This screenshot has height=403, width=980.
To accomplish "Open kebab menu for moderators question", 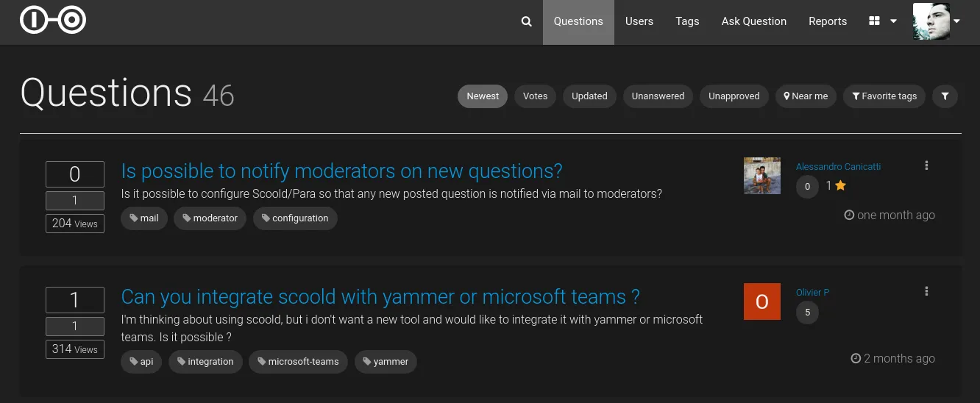I will tap(926, 166).
